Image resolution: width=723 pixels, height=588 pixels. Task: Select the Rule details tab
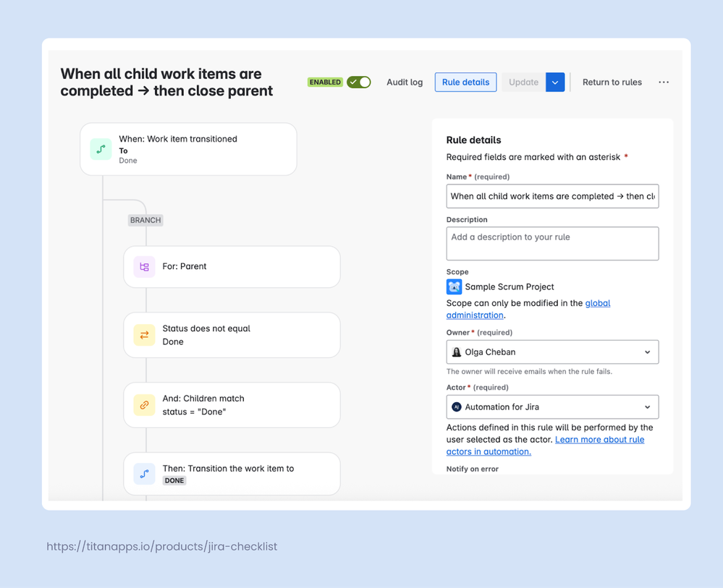pyautogui.click(x=465, y=82)
